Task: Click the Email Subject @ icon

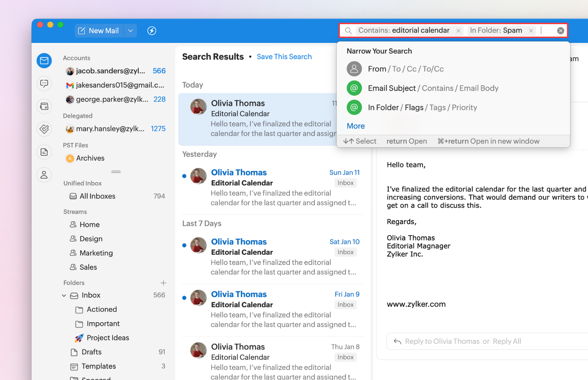Action: tap(354, 88)
